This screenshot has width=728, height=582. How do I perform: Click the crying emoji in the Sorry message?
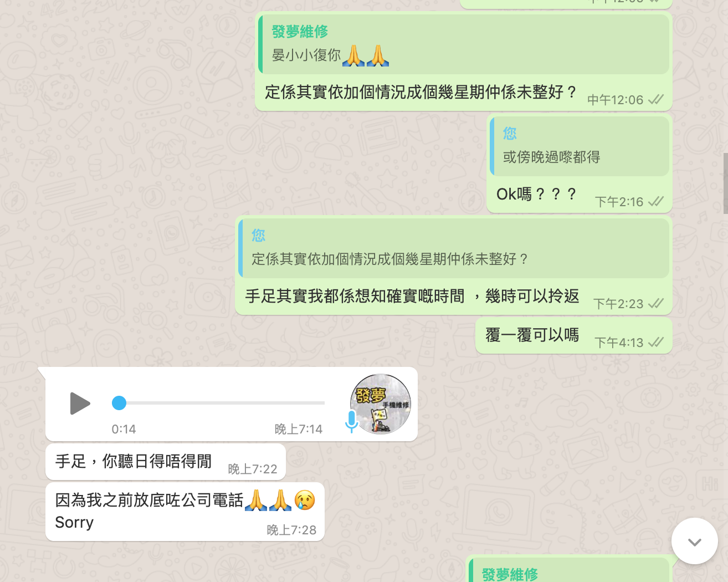point(304,500)
